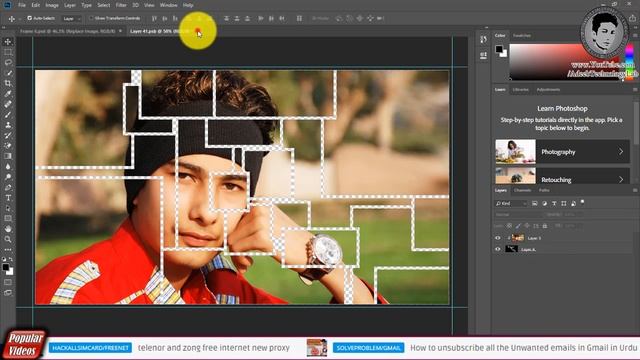This screenshot has width=640, height=360.
Task: Select the Horizontal Type tool
Action: (x=8, y=198)
